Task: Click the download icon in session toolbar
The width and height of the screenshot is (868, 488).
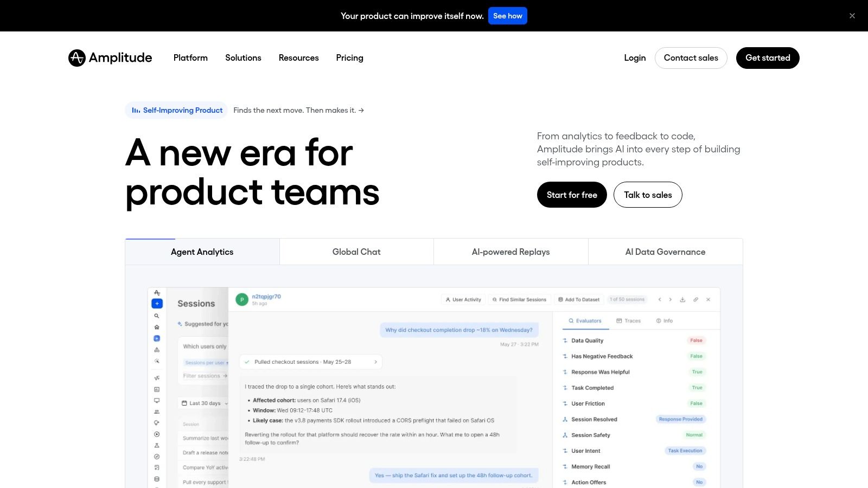Action: 682,299
